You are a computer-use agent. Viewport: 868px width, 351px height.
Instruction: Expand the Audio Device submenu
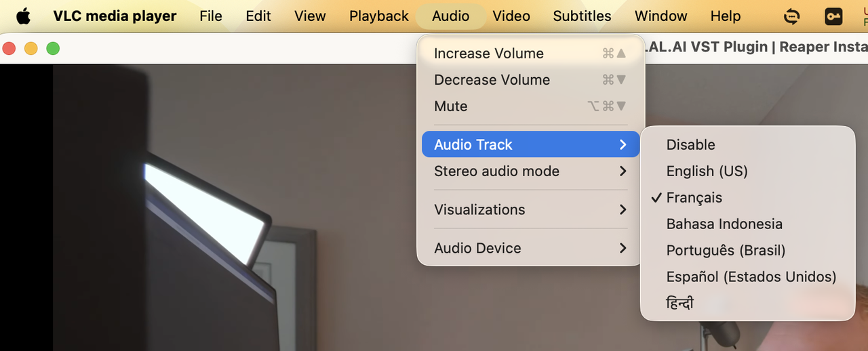click(530, 248)
